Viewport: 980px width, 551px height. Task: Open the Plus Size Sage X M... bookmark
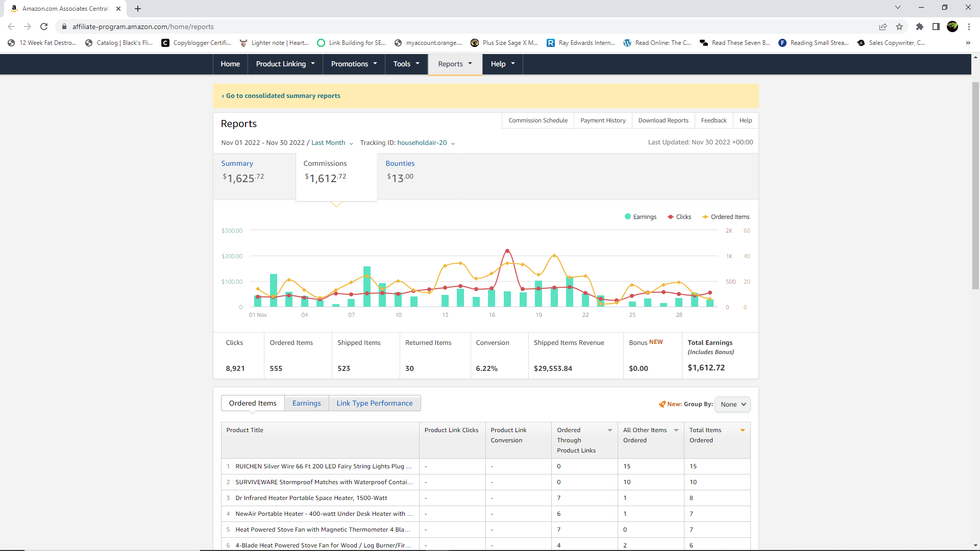(x=504, y=43)
